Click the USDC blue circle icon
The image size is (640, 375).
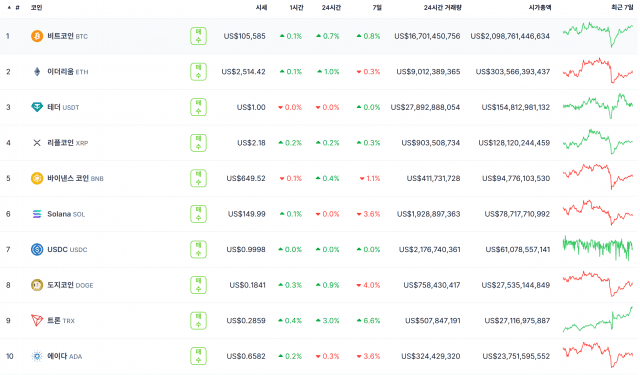(x=37, y=249)
